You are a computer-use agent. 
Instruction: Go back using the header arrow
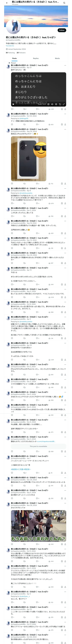[7, 3]
